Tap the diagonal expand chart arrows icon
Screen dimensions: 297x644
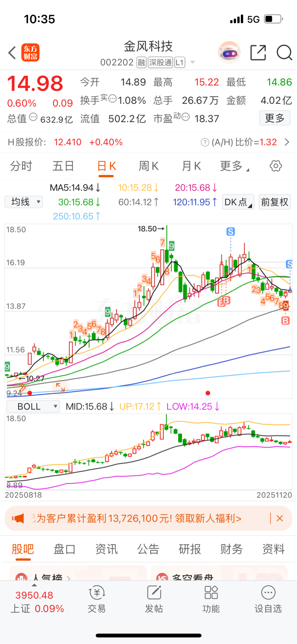coord(60,386)
